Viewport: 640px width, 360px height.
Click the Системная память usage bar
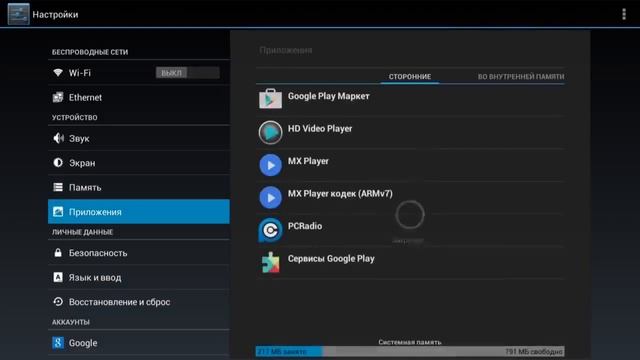[x=410, y=351]
